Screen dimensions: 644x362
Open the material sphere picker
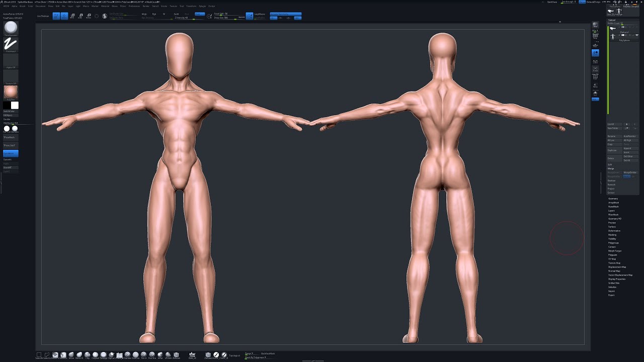(11, 93)
